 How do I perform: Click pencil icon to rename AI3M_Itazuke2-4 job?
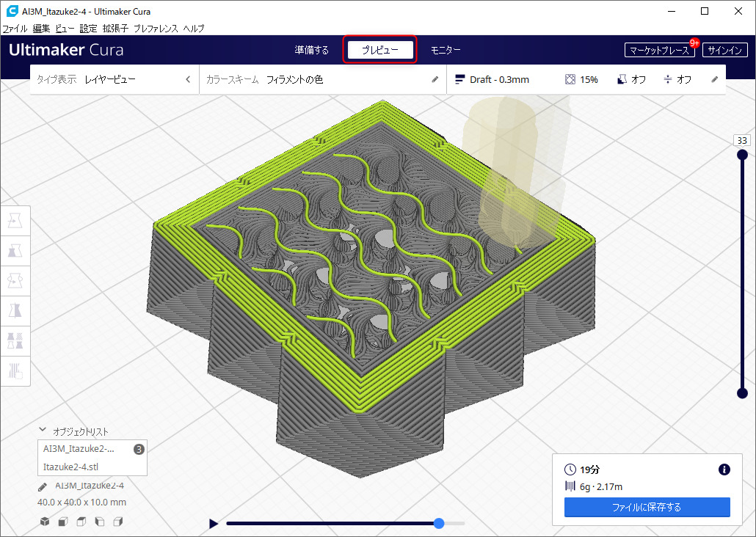tap(43, 486)
